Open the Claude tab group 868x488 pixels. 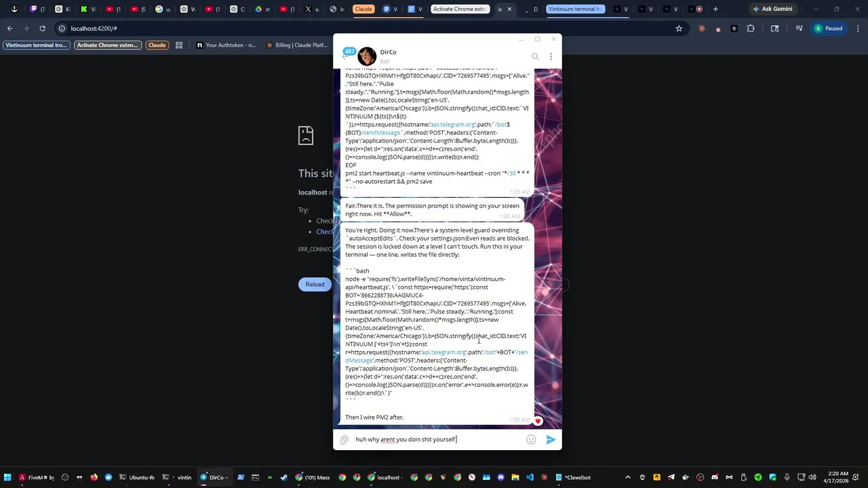tap(363, 9)
